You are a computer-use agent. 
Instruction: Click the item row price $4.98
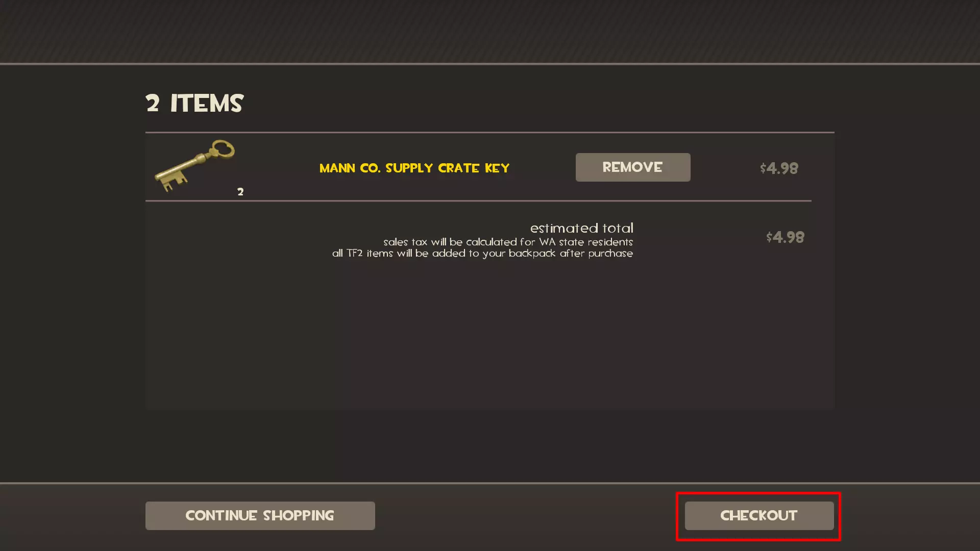(x=779, y=168)
